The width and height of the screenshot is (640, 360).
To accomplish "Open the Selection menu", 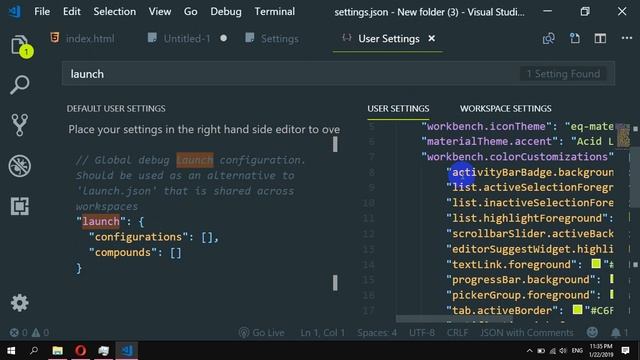I will coord(115,11).
